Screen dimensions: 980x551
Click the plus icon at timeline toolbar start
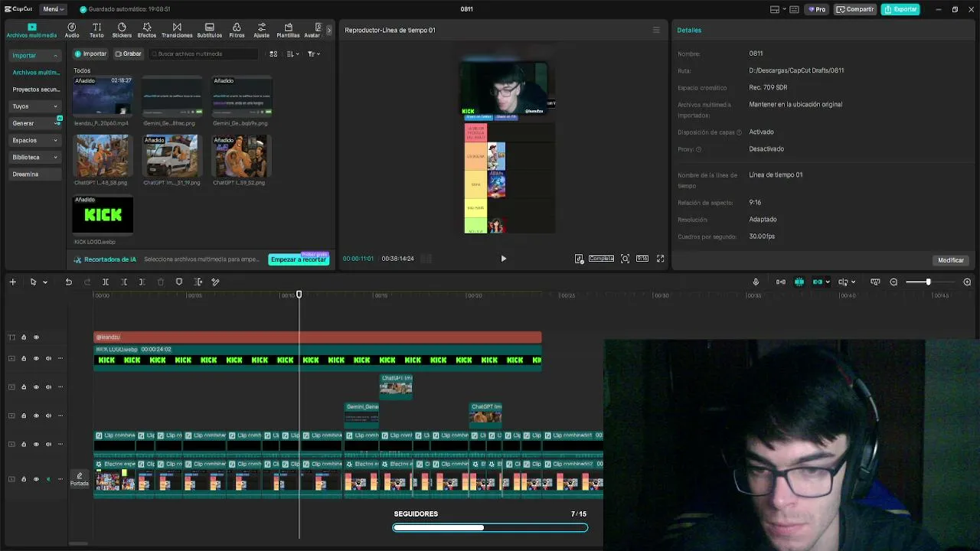[x=12, y=282]
